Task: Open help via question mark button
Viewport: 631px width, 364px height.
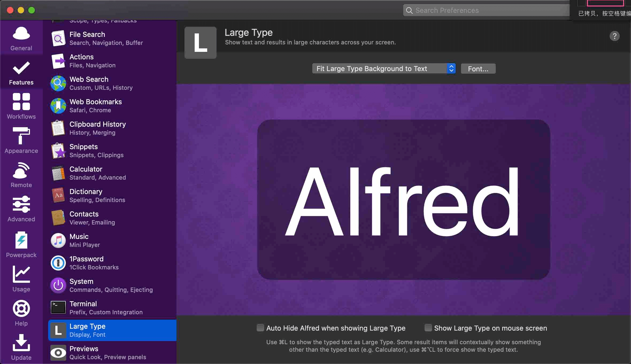Action: point(614,36)
